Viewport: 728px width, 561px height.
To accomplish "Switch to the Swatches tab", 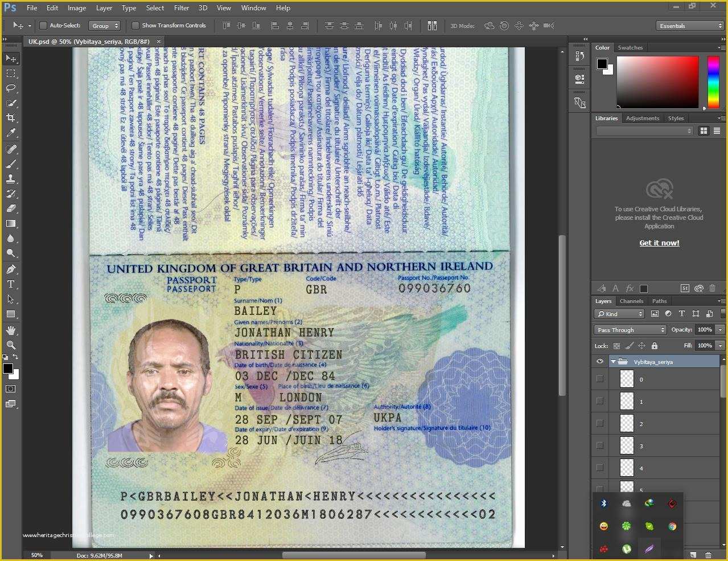I will point(630,48).
